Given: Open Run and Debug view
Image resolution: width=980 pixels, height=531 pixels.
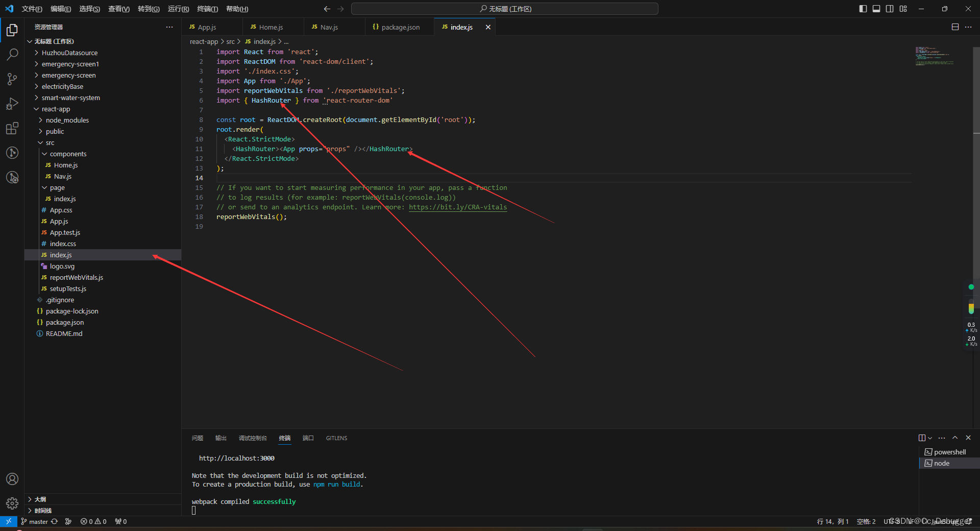Looking at the screenshot, I should click(12, 104).
